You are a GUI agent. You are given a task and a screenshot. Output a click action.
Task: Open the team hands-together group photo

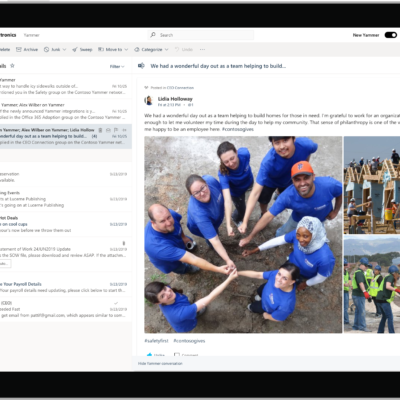point(243,234)
